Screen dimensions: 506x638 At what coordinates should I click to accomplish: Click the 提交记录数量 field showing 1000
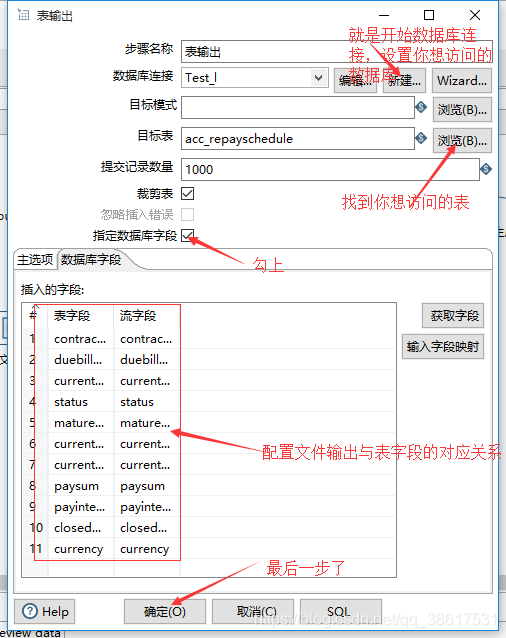click(x=330, y=169)
